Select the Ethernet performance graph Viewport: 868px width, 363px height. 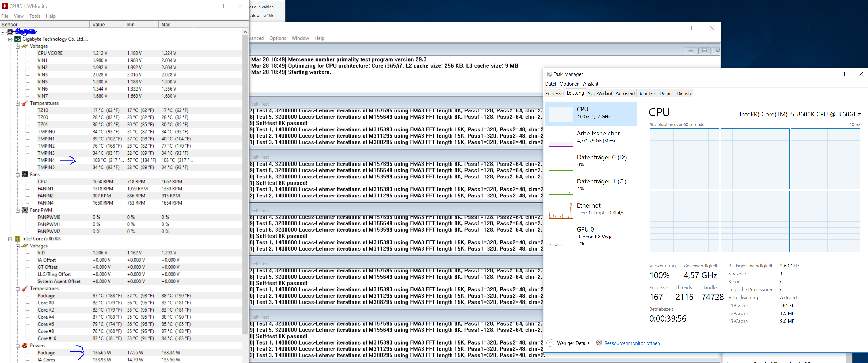561,211
